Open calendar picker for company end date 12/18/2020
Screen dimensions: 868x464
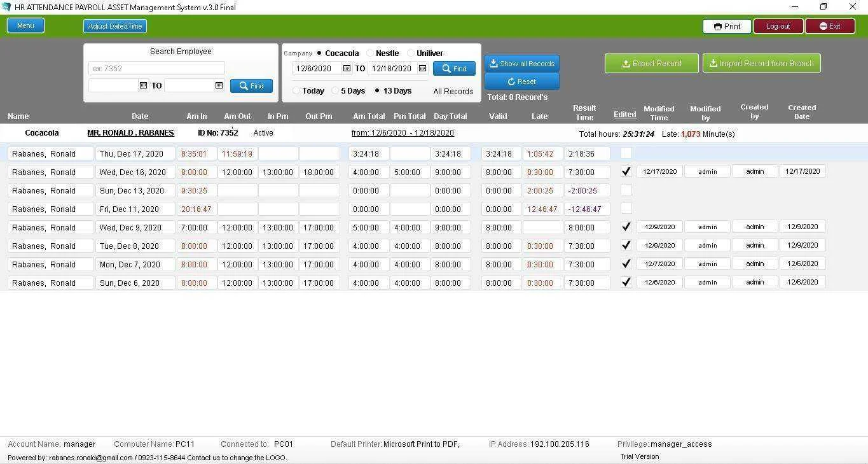[422, 69]
